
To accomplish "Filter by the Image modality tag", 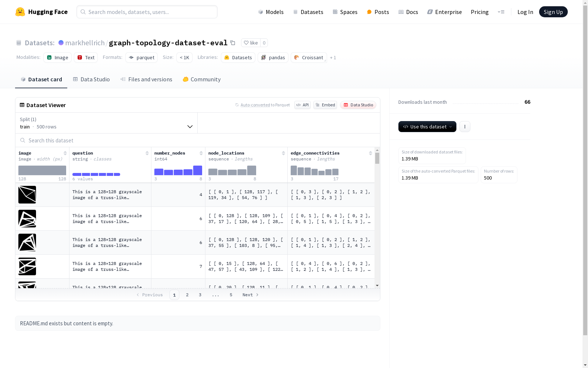I will [x=58, y=57].
